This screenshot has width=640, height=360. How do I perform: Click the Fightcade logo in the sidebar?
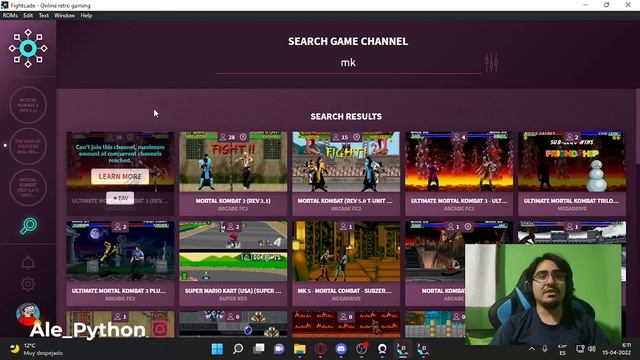point(28,48)
